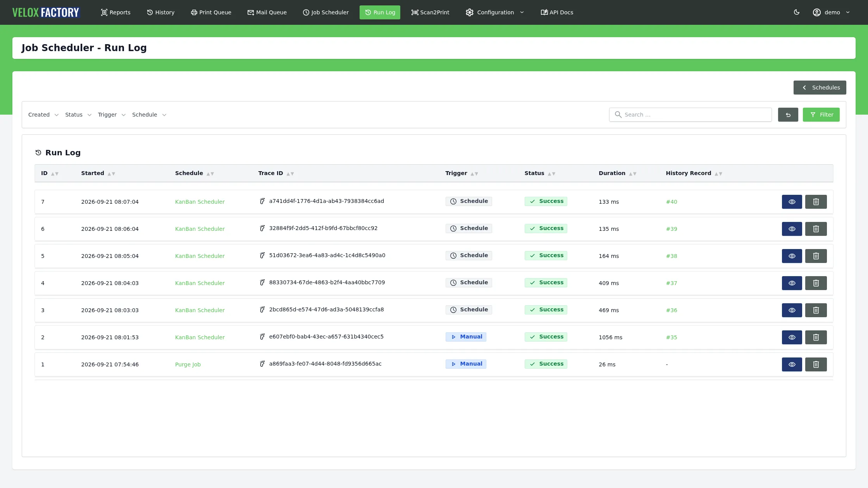868x488 pixels.
Task: Open history record #37
Action: 672,283
